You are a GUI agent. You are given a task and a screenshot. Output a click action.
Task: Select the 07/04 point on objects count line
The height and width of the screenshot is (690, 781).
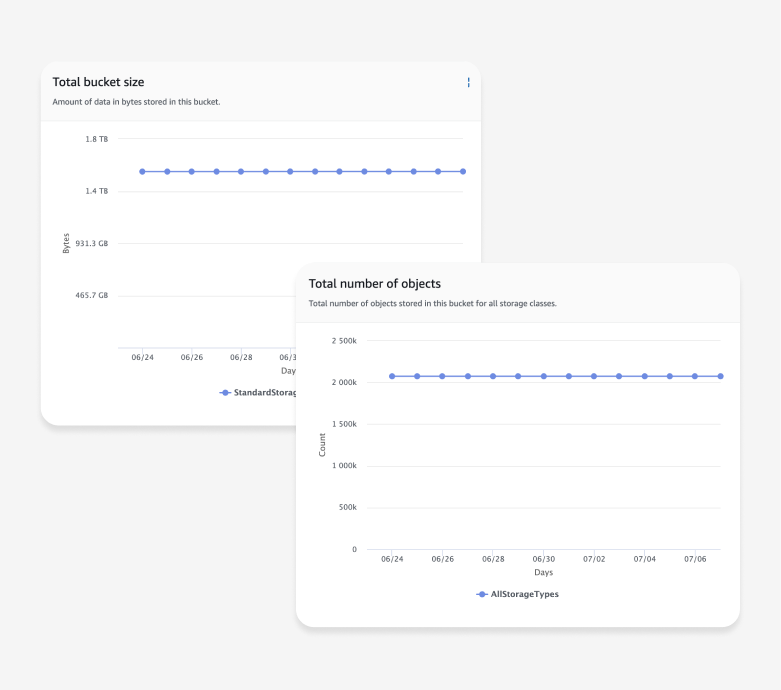pyautogui.click(x=645, y=376)
